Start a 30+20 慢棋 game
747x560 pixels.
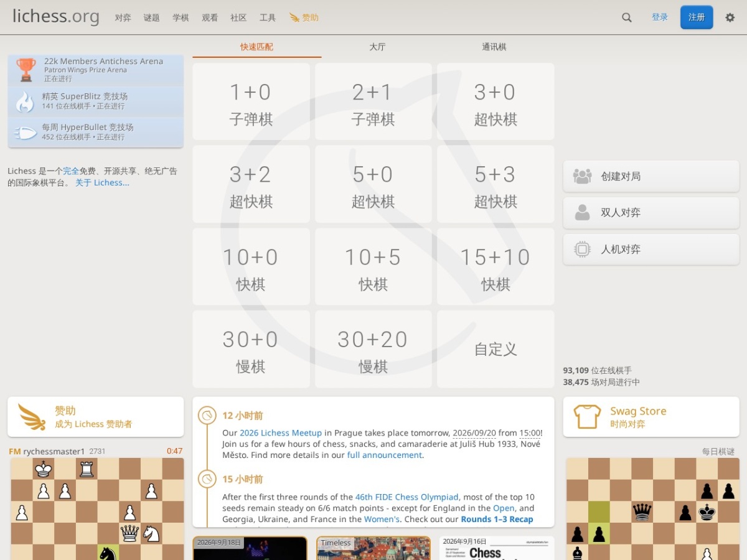click(374, 349)
